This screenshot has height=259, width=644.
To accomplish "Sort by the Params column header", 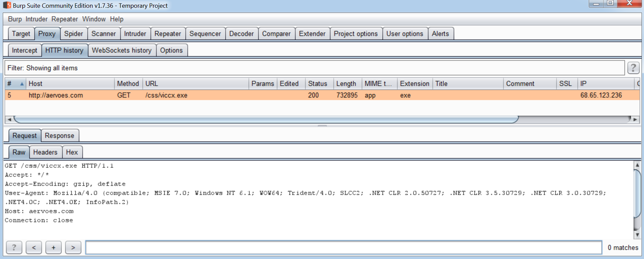I will click(x=263, y=84).
